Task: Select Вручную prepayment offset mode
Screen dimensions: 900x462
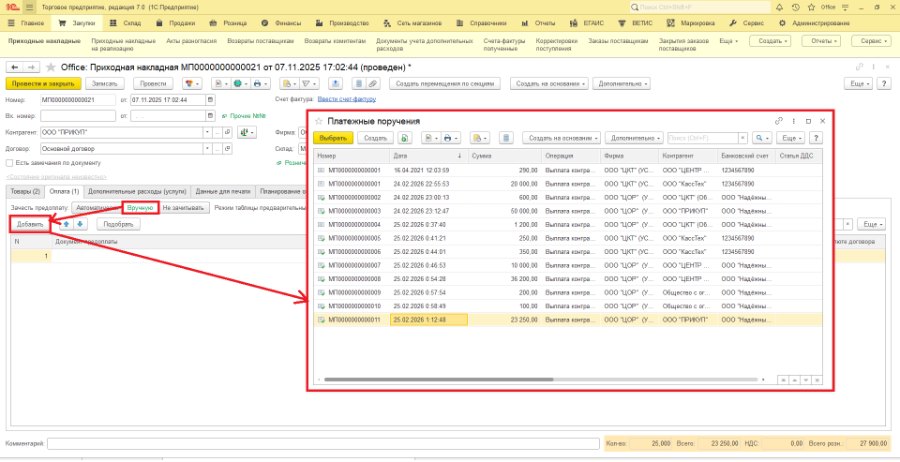Action: click(x=140, y=208)
